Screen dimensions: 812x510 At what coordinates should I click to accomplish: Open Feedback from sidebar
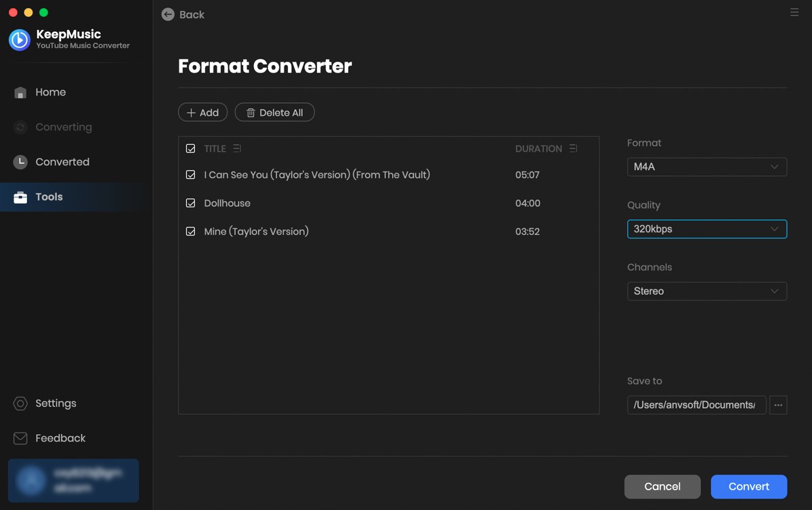pos(60,439)
